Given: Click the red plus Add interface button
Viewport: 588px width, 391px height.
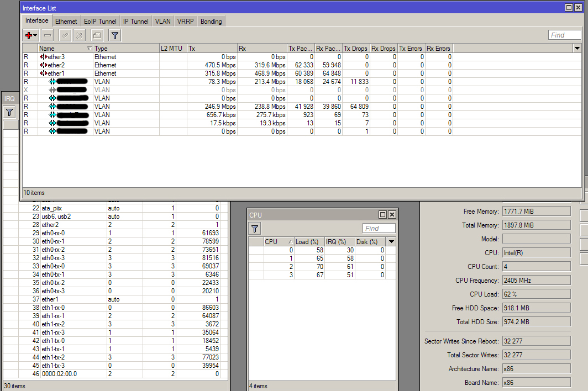Looking at the screenshot, I should (x=30, y=35).
